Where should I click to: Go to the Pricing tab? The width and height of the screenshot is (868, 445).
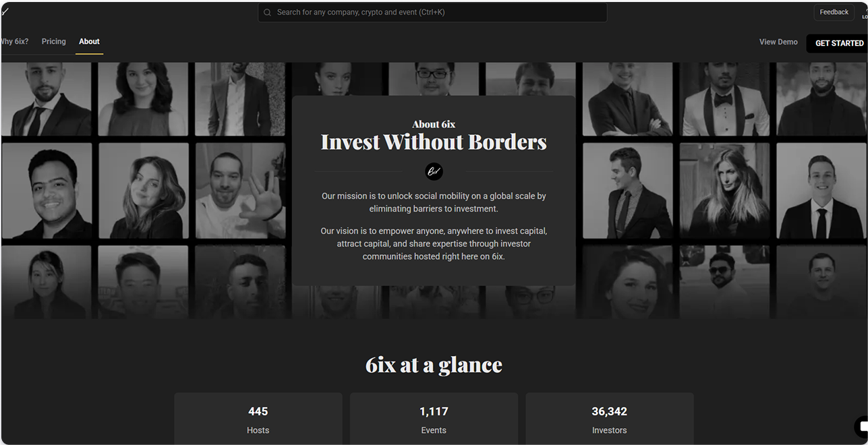[x=54, y=42]
